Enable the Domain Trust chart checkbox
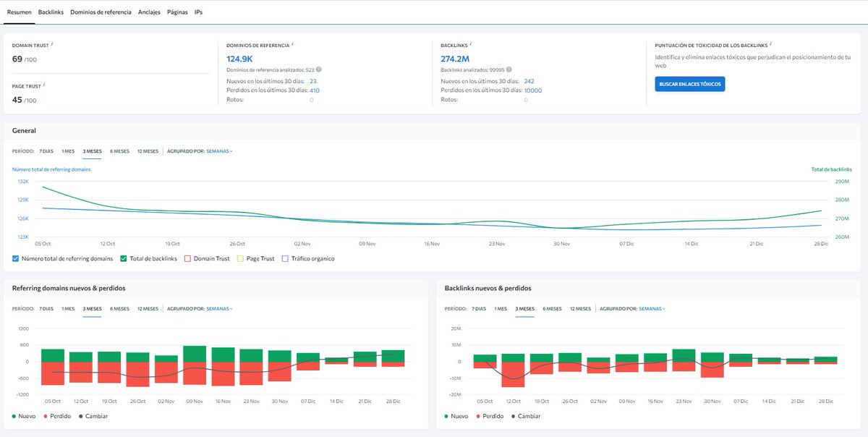 pyautogui.click(x=187, y=258)
